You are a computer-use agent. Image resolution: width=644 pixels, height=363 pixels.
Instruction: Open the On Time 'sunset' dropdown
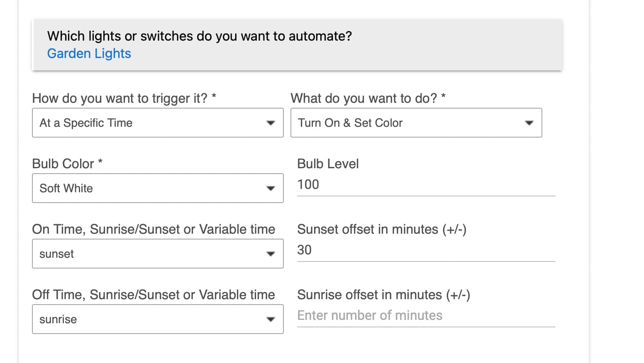158,254
